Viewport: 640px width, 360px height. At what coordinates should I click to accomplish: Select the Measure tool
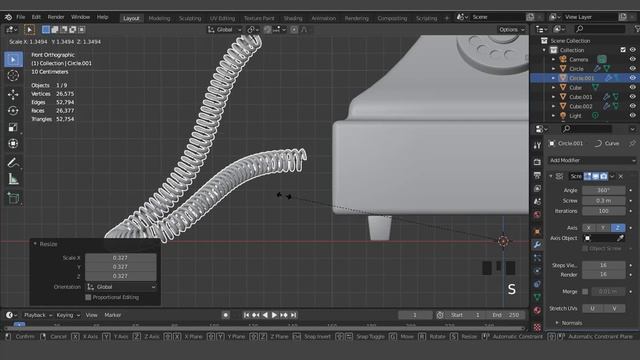(13, 179)
